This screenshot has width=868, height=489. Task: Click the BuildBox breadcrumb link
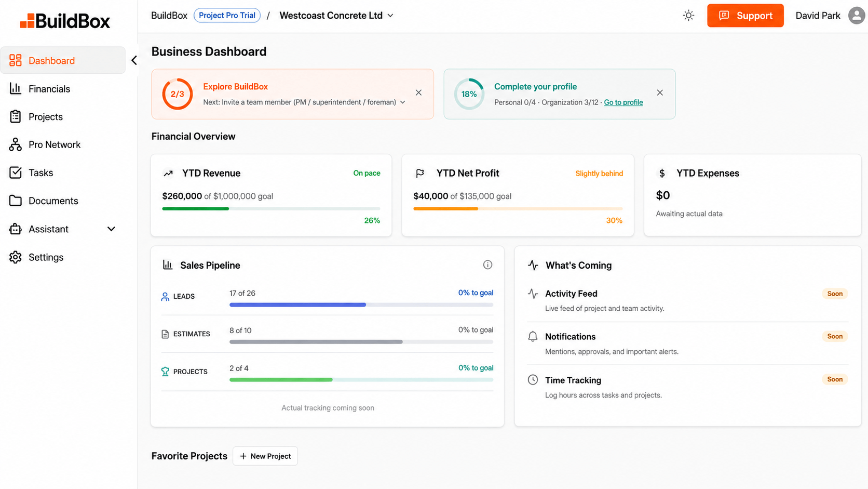point(169,16)
